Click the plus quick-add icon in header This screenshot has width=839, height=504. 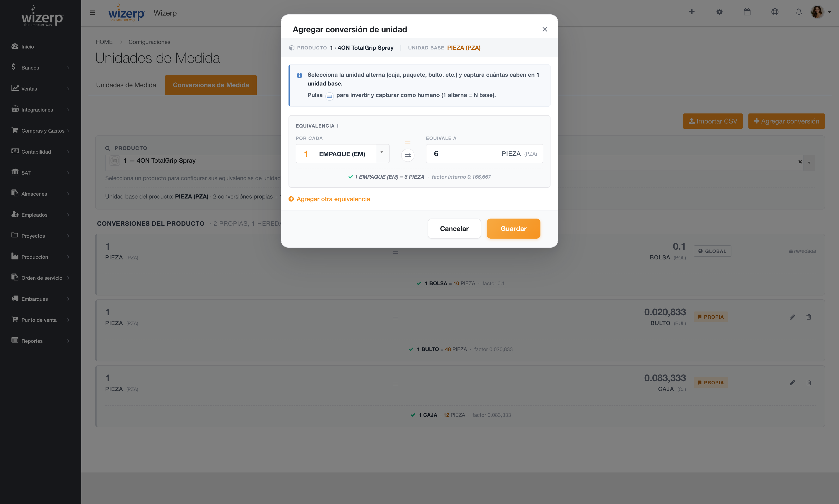(x=692, y=12)
